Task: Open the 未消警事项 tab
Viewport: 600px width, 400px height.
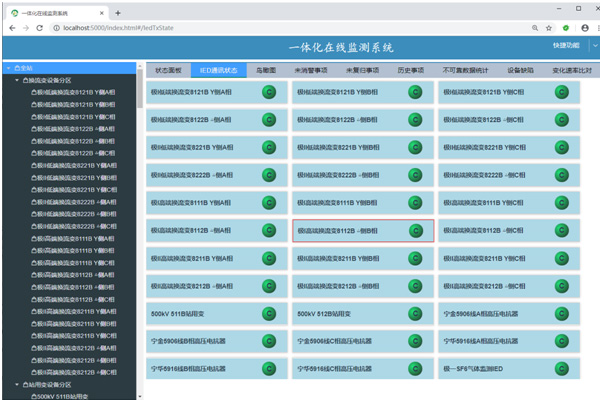Action: [x=311, y=71]
